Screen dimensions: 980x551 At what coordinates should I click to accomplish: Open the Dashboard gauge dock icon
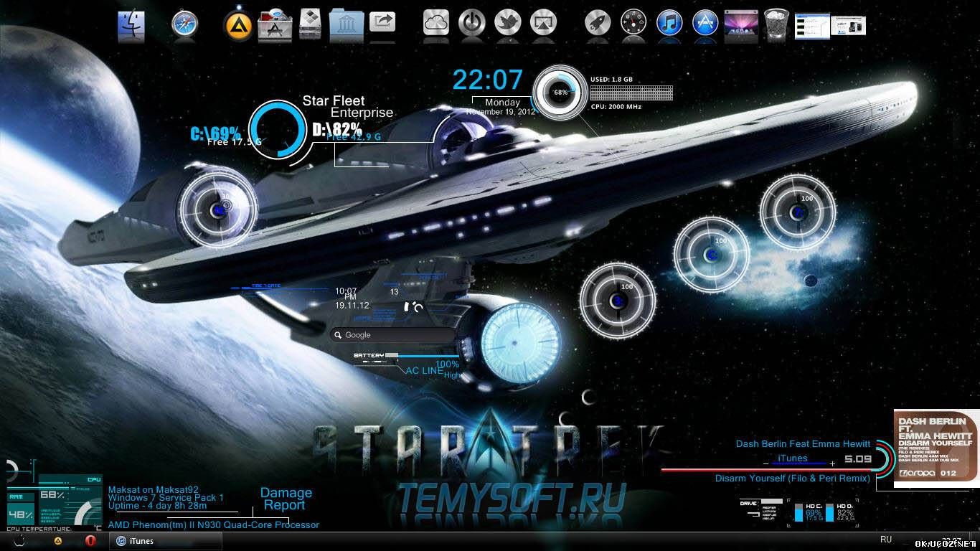pyautogui.click(x=634, y=23)
